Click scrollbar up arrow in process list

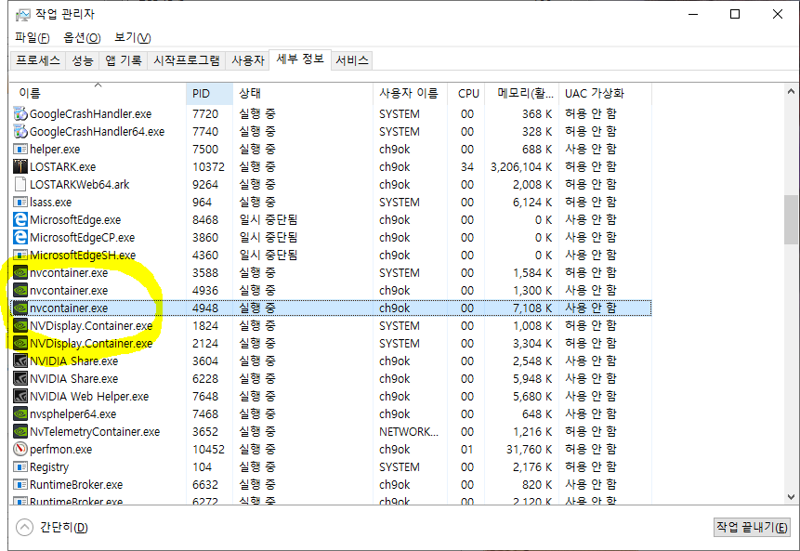(791, 92)
